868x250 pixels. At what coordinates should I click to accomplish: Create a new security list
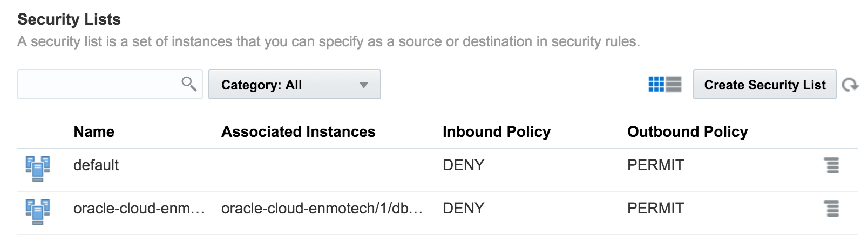(764, 84)
